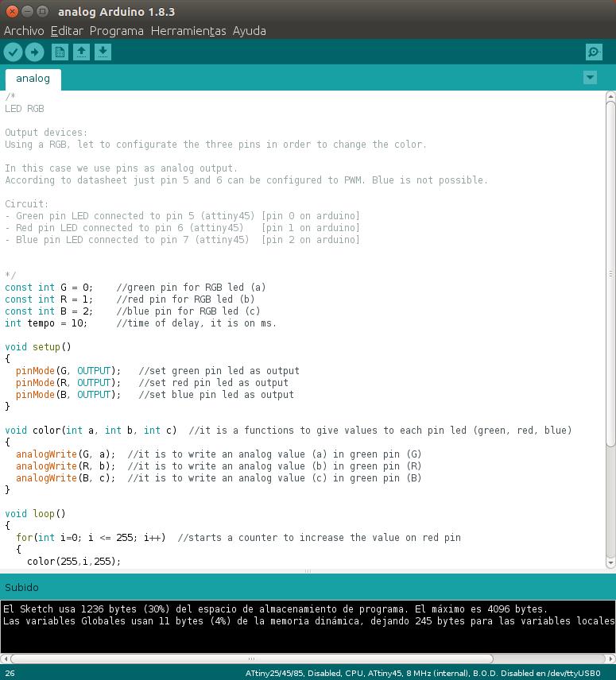Click the 'Las variables Globales' console line
The width and height of the screenshot is (616, 680).
308,621
